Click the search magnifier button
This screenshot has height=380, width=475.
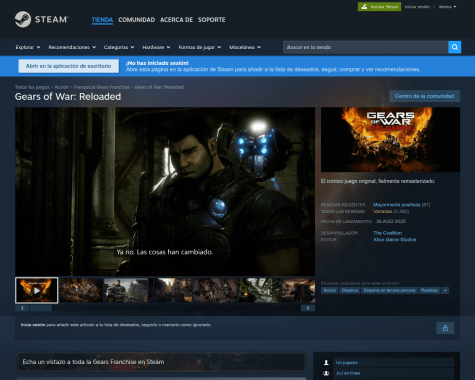tap(455, 47)
